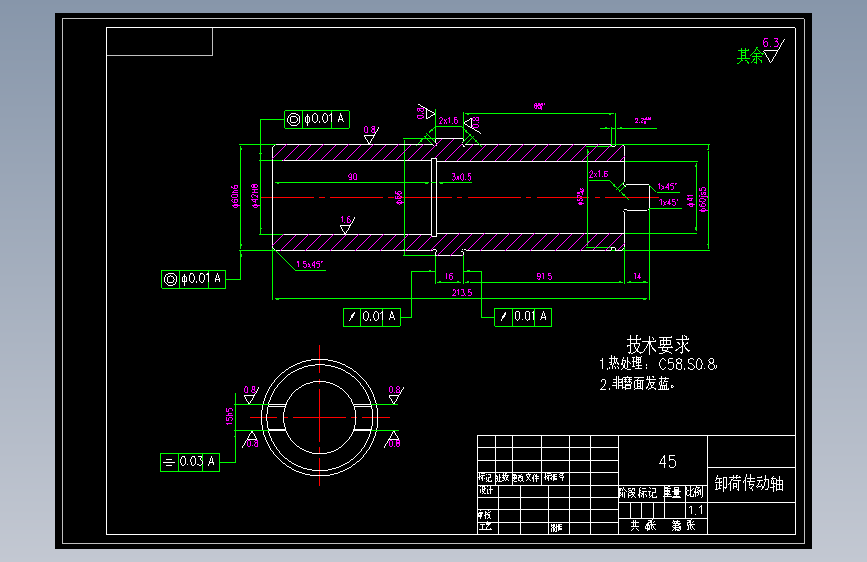Select the material value 45 in title block

tap(667, 461)
